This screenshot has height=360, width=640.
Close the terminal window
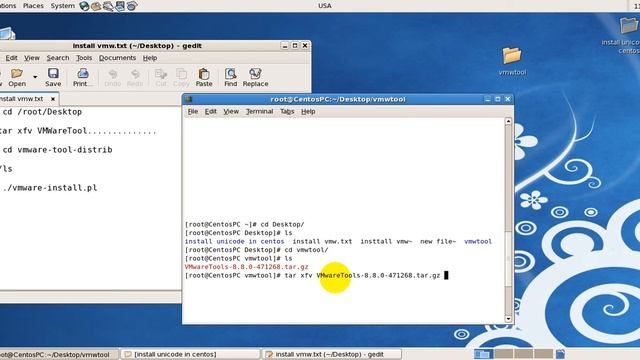click(x=508, y=99)
